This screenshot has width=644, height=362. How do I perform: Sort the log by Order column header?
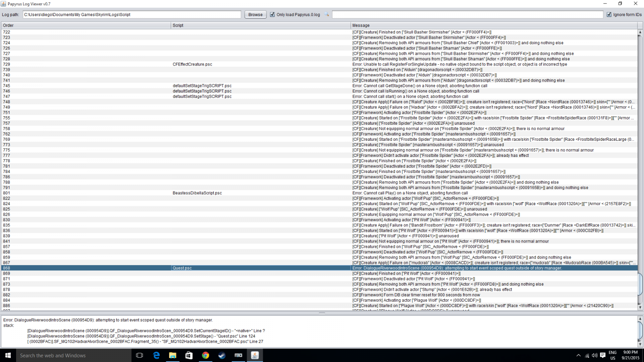86,25
